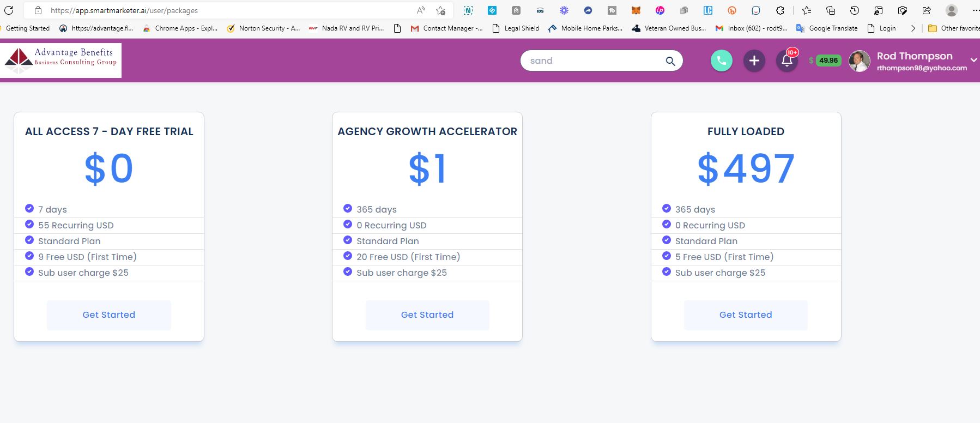Open notifications bell with 10+ badge
This screenshot has height=423, width=980.
pyautogui.click(x=787, y=61)
